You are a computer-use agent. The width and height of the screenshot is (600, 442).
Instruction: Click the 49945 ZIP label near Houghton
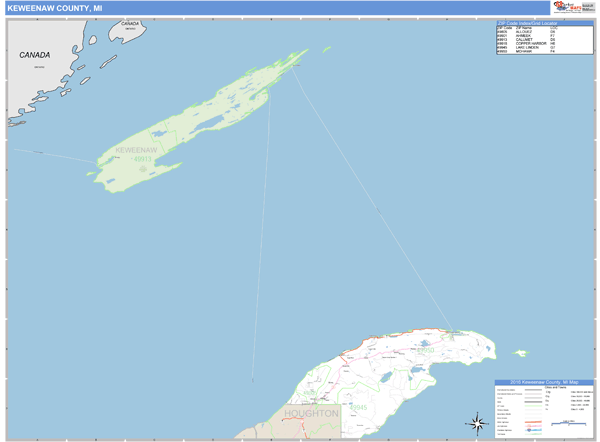(x=359, y=407)
